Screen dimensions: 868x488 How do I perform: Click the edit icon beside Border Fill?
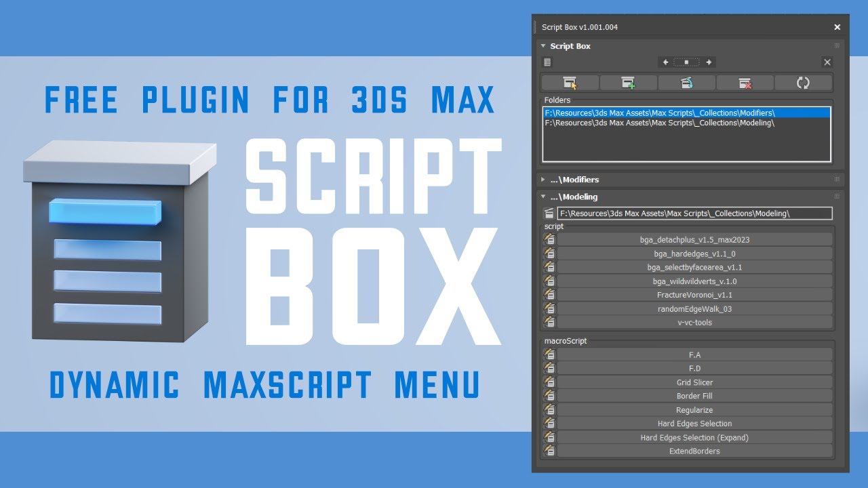click(x=549, y=396)
